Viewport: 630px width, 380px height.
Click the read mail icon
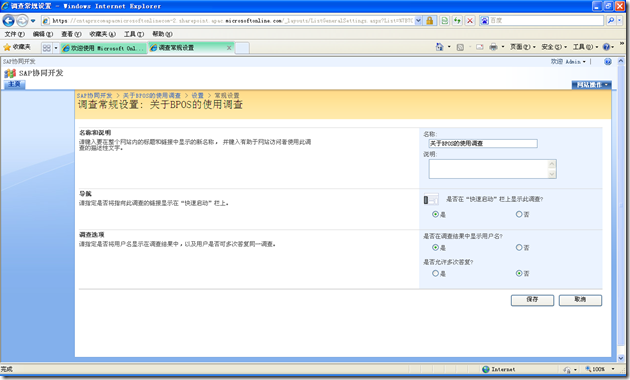tap(480, 47)
